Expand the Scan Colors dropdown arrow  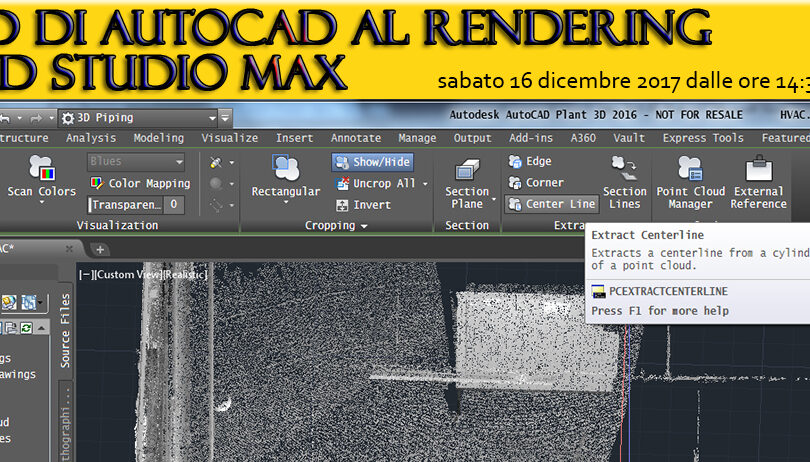42,202
